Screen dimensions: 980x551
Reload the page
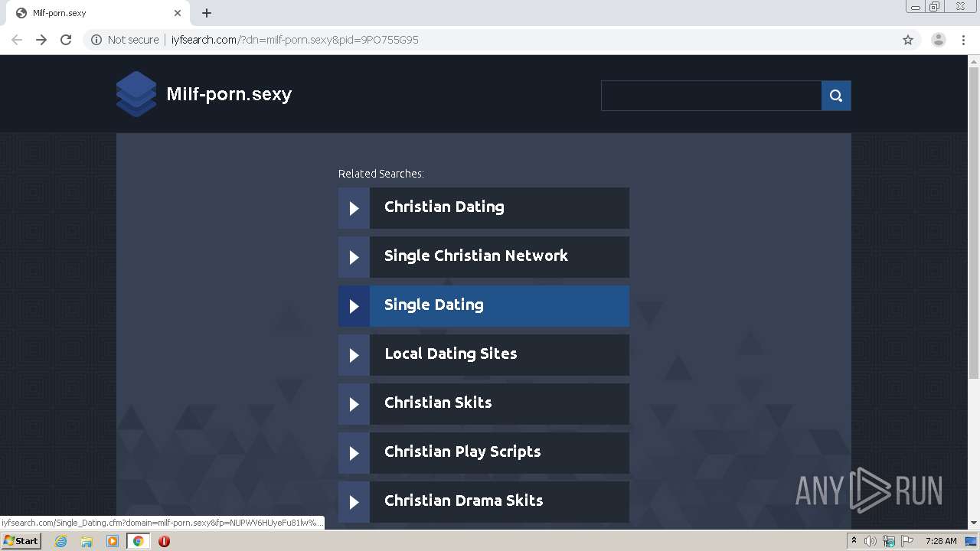[x=66, y=40]
